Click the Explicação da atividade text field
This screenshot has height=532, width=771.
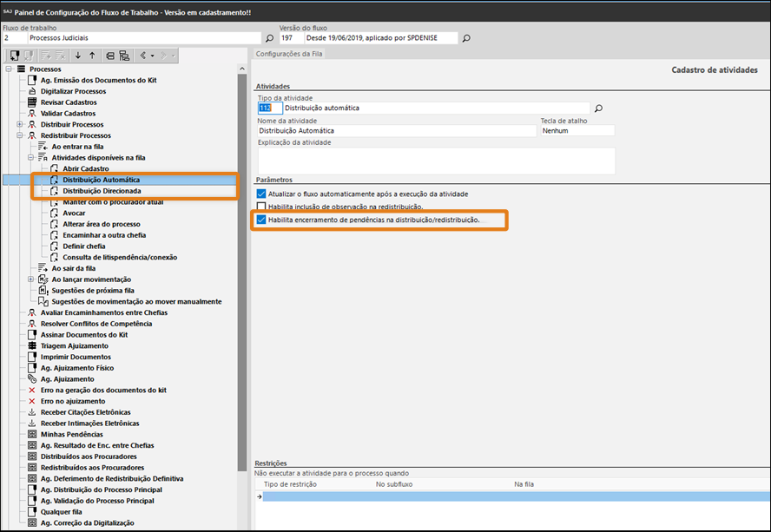[x=436, y=161]
